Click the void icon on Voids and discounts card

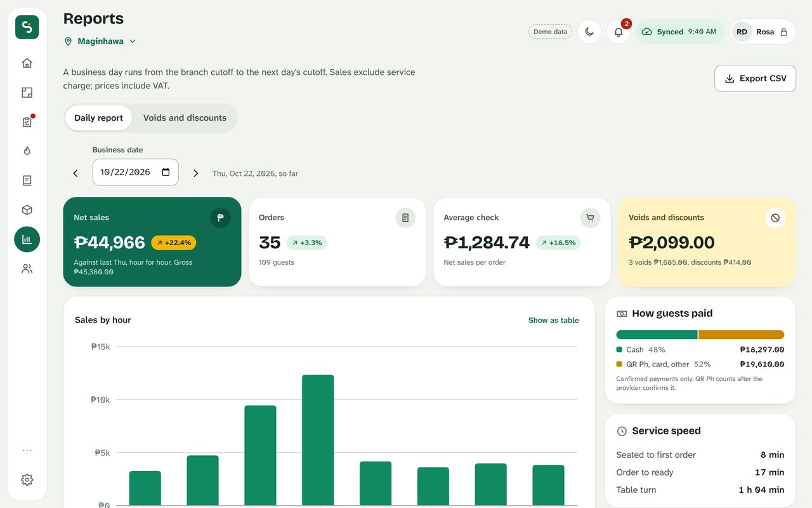pyautogui.click(x=775, y=218)
